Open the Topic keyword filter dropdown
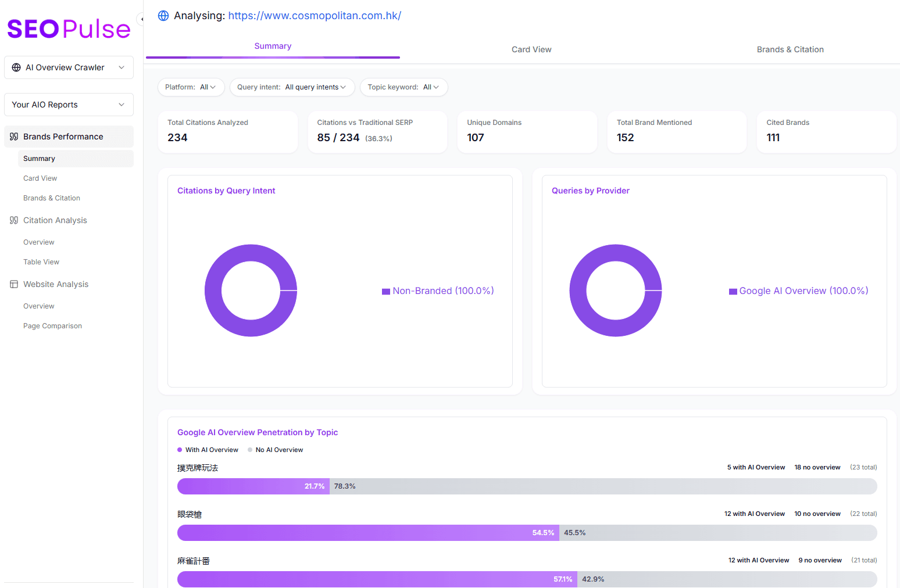 click(403, 87)
